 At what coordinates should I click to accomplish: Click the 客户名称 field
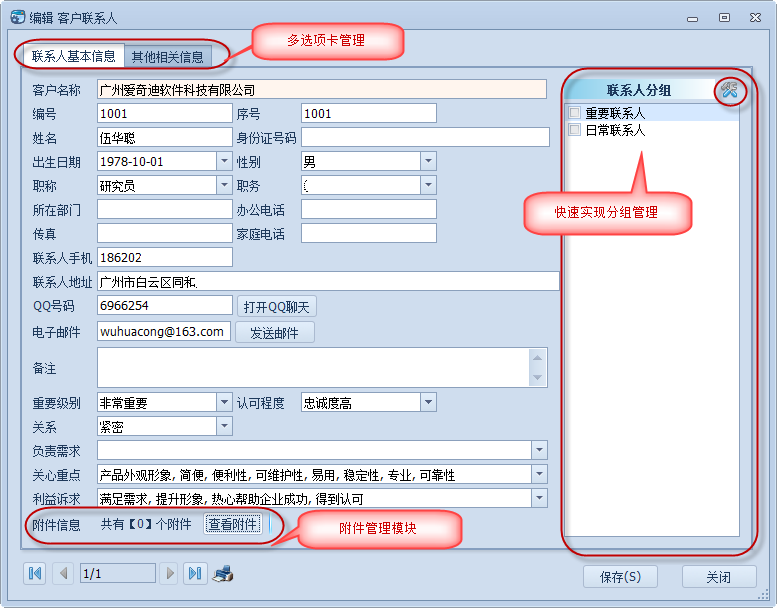(x=322, y=90)
